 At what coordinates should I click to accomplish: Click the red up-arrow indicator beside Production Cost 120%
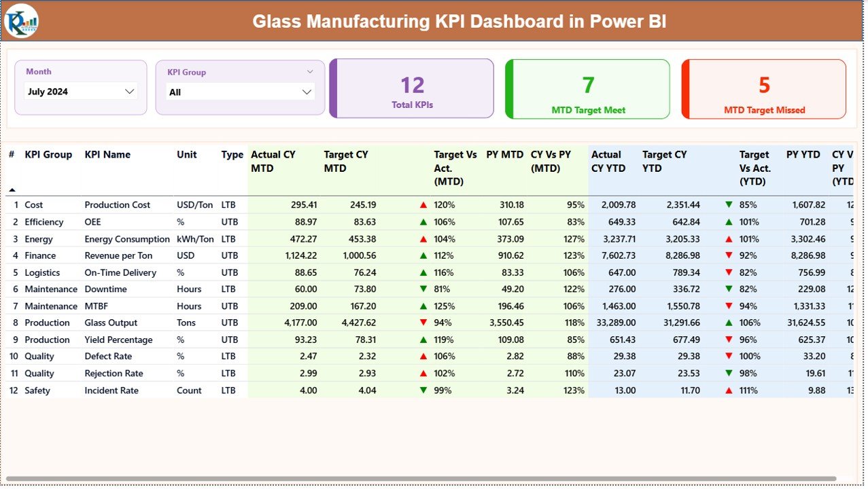423,204
